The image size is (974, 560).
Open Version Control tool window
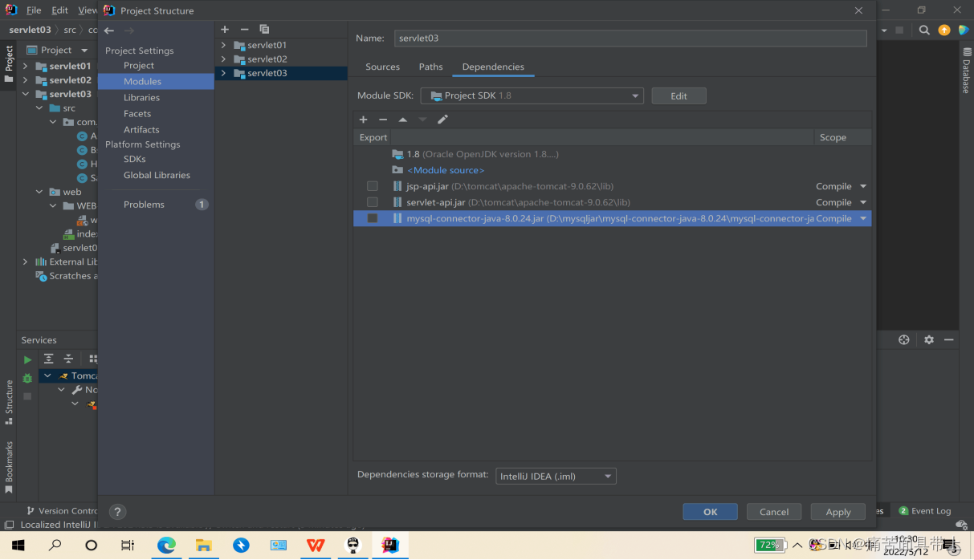[62, 510]
